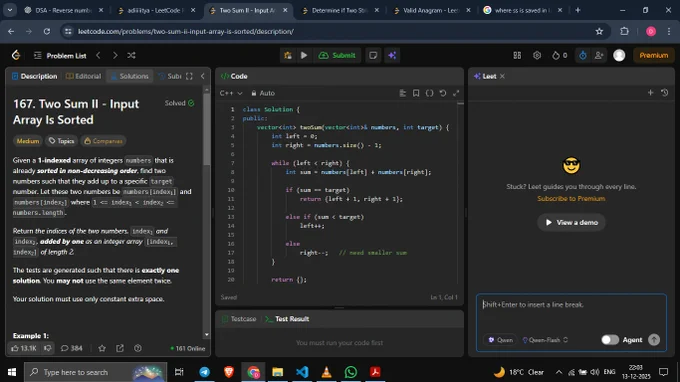Star this problem as favorite
680x382 pixels.
(x=102, y=348)
